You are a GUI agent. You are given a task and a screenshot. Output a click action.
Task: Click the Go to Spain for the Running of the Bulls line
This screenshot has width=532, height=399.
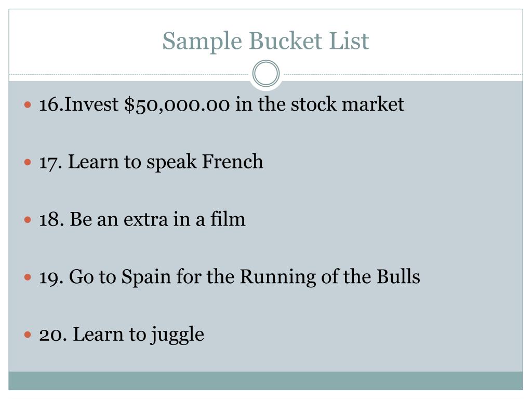click(x=229, y=277)
